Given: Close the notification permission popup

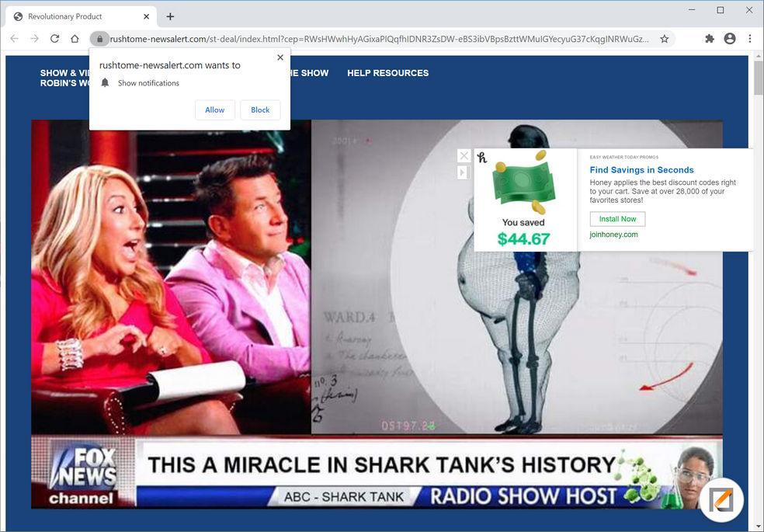Looking at the screenshot, I should (x=280, y=57).
